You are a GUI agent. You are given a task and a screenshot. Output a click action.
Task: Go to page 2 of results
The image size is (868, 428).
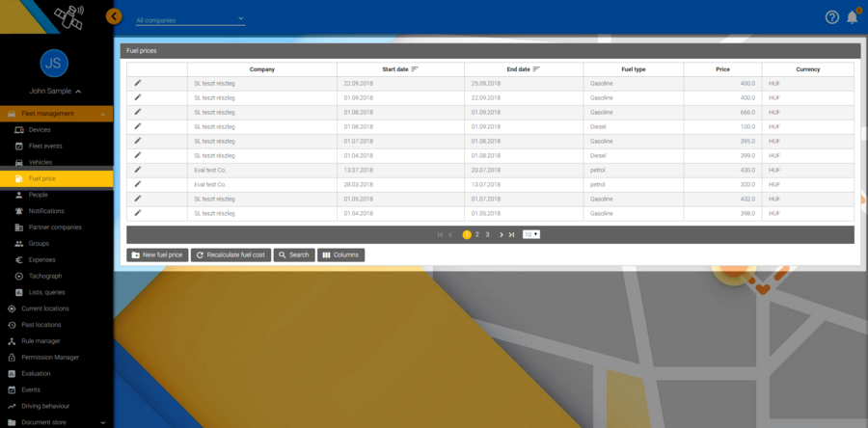(x=477, y=234)
